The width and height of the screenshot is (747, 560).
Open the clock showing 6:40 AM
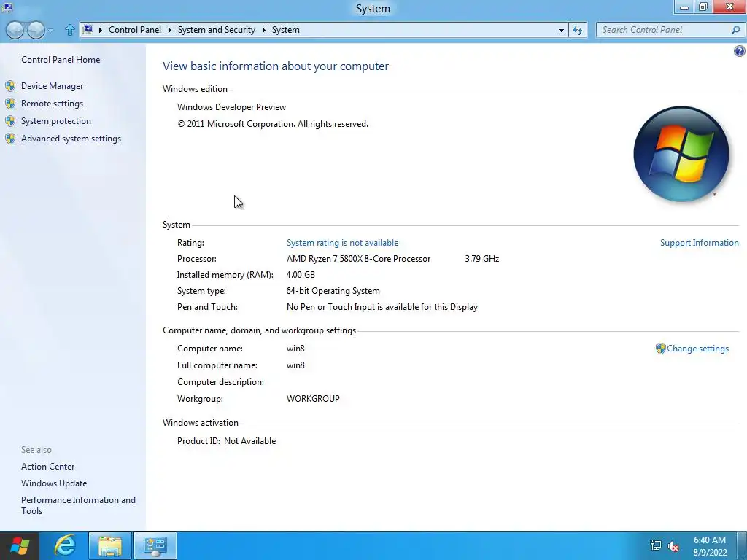coord(710,546)
